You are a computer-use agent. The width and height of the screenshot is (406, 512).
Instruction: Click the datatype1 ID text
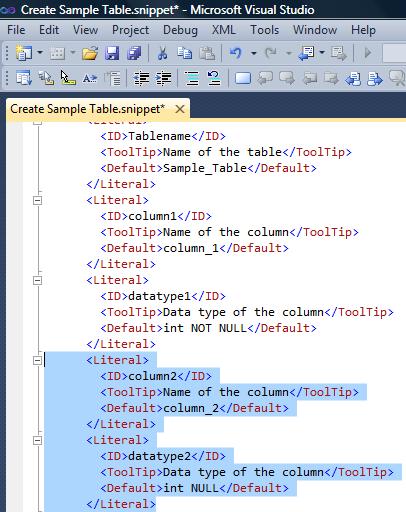(x=159, y=296)
